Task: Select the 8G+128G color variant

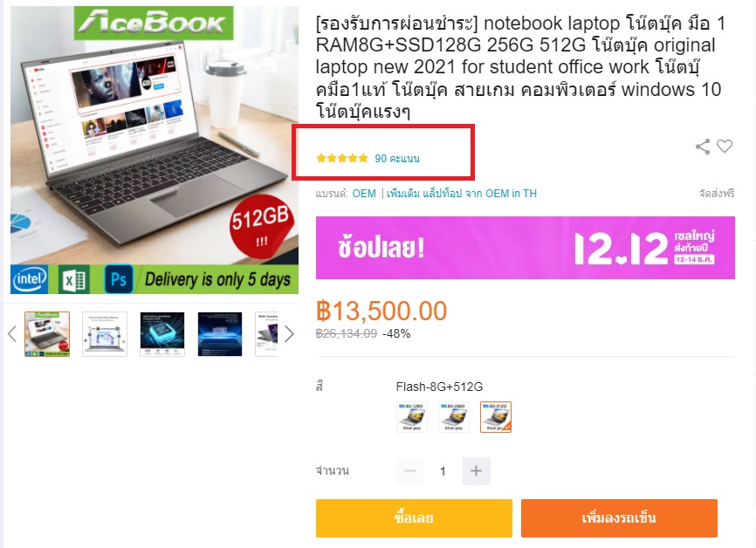Action: [x=412, y=417]
